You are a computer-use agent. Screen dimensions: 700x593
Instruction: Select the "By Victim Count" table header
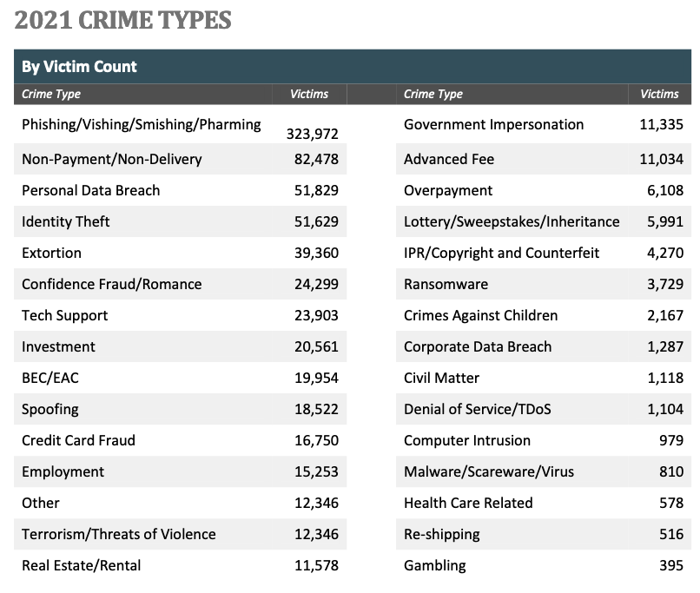79,66
